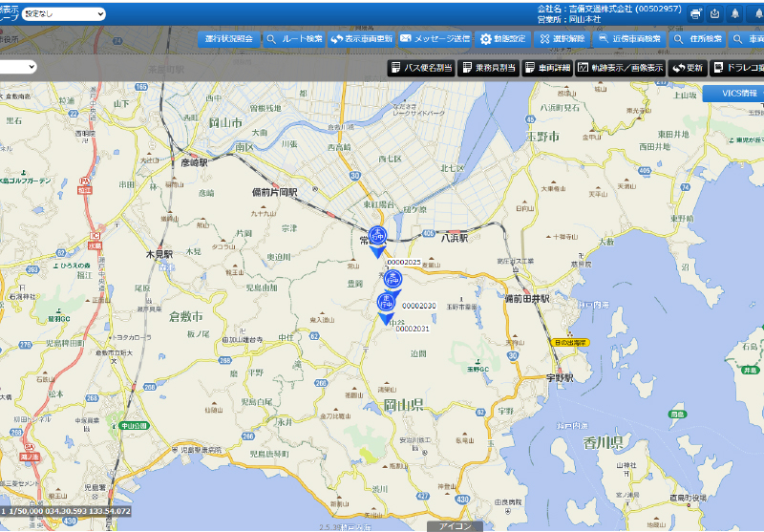The width and height of the screenshot is (764, 532).
Task: Click 近傍車両検索 nearby vehicle search
Action: [629, 39]
